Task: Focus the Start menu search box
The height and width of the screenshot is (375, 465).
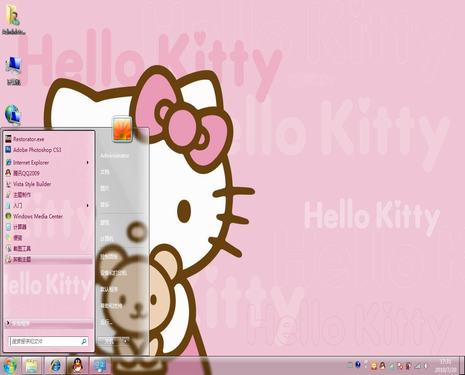Action: pyautogui.click(x=48, y=341)
